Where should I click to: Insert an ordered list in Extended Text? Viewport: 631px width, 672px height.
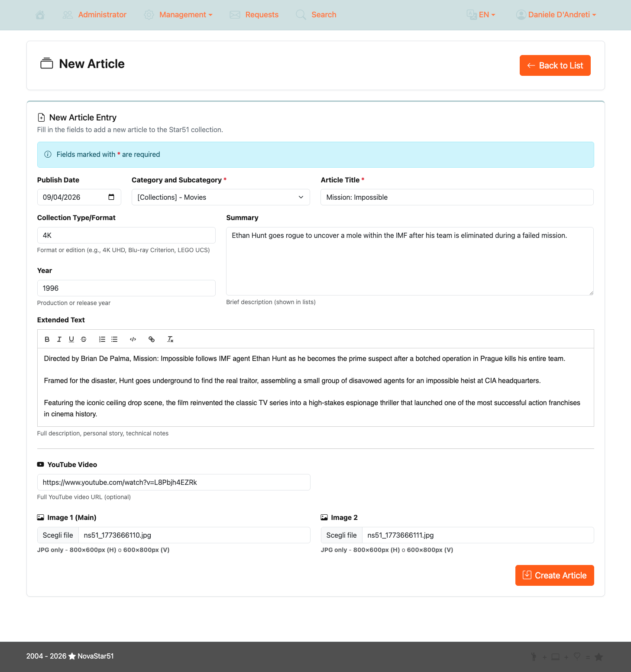tap(102, 339)
